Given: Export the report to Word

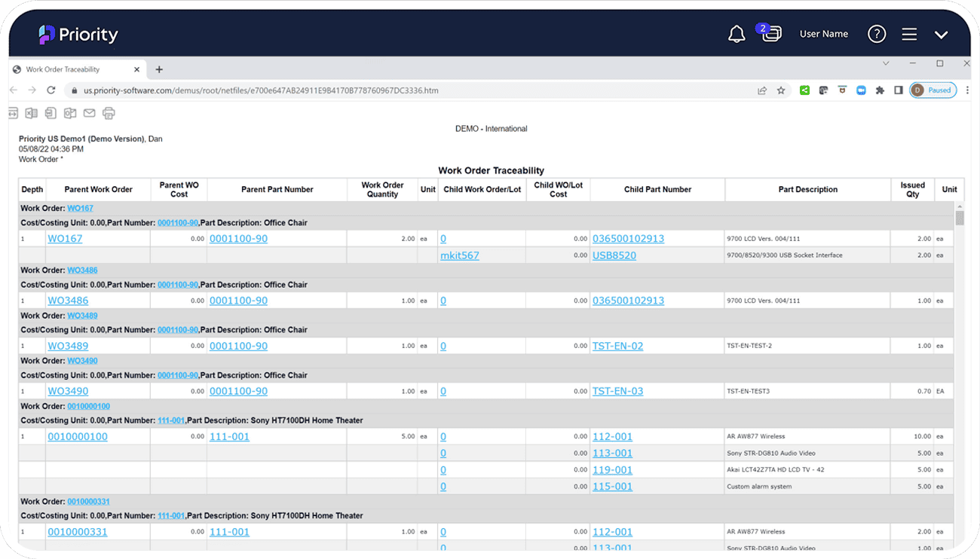Looking at the screenshot, I should [51, 113].
